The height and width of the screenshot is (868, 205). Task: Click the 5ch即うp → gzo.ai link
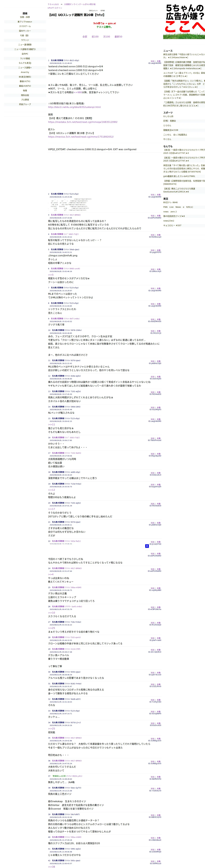pos(105,24)
